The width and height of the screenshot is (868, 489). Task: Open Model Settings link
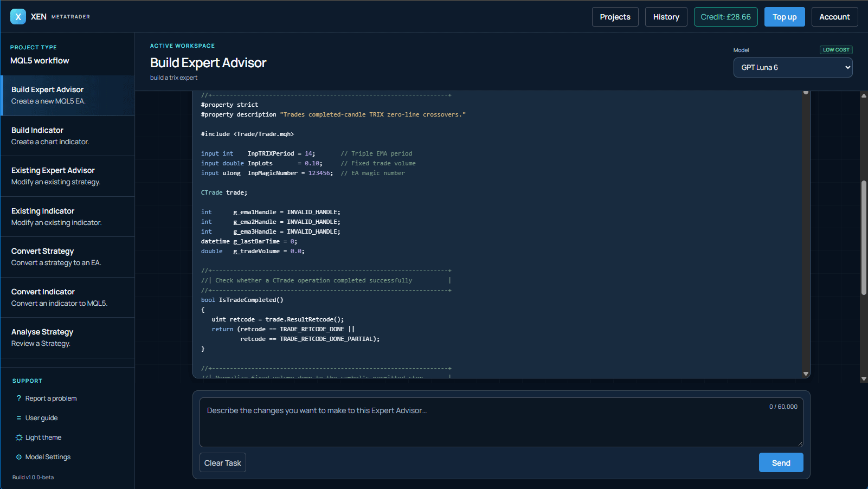(48, 457)
